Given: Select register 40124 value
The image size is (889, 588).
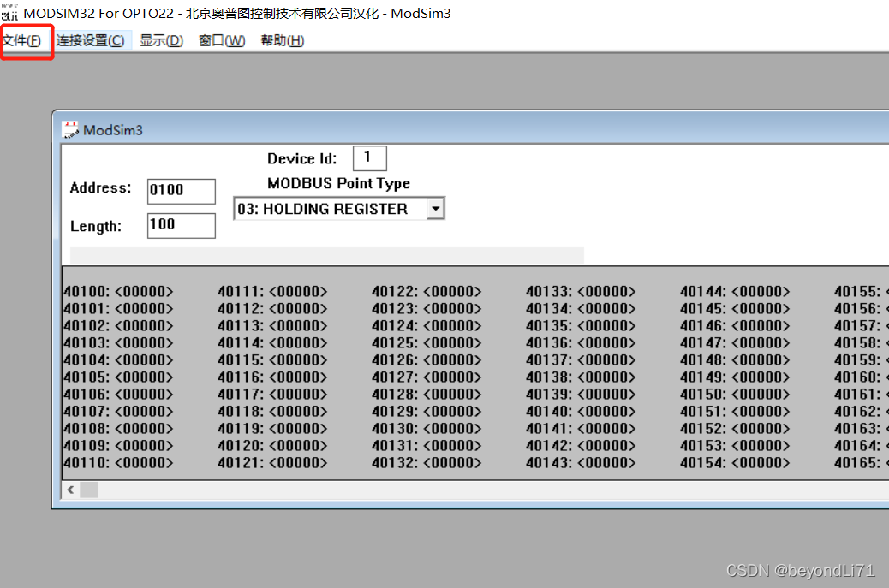Looking at the screenshot, I should pos(452,326).
